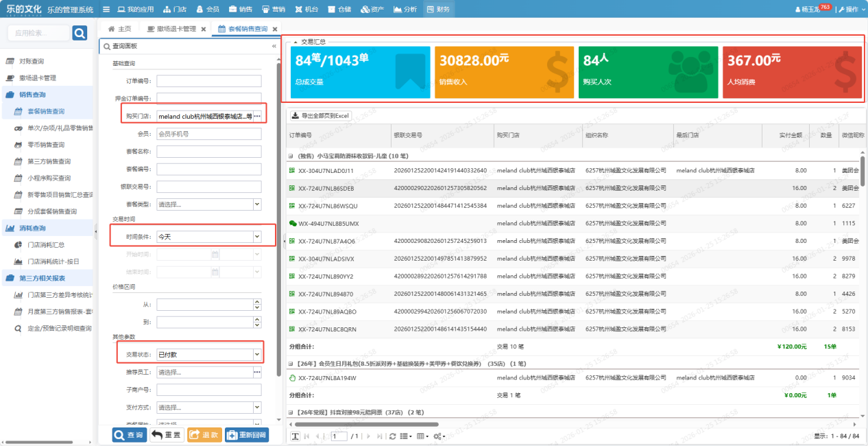Open the 交易状态 dropdown
The image size is (868, 446).
(x=257, y=355)
